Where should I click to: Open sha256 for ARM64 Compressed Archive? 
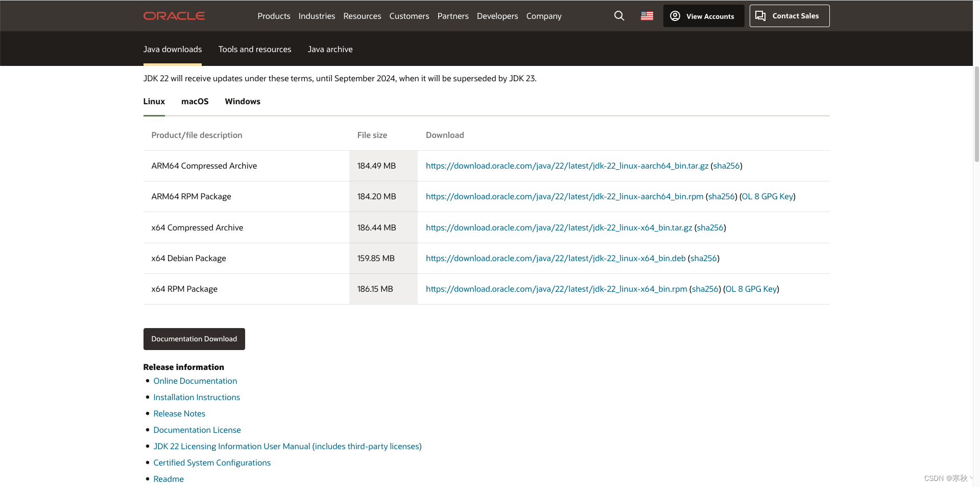[726, 166]
